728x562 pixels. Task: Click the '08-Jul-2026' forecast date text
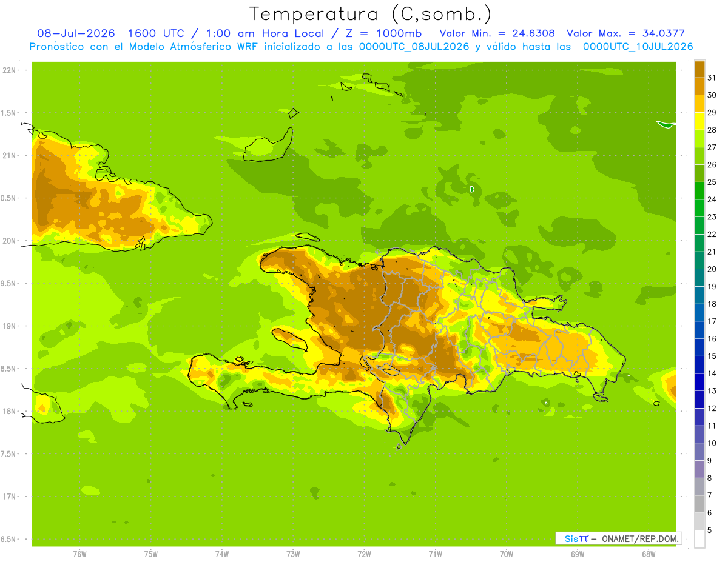[x=76, y=33]
